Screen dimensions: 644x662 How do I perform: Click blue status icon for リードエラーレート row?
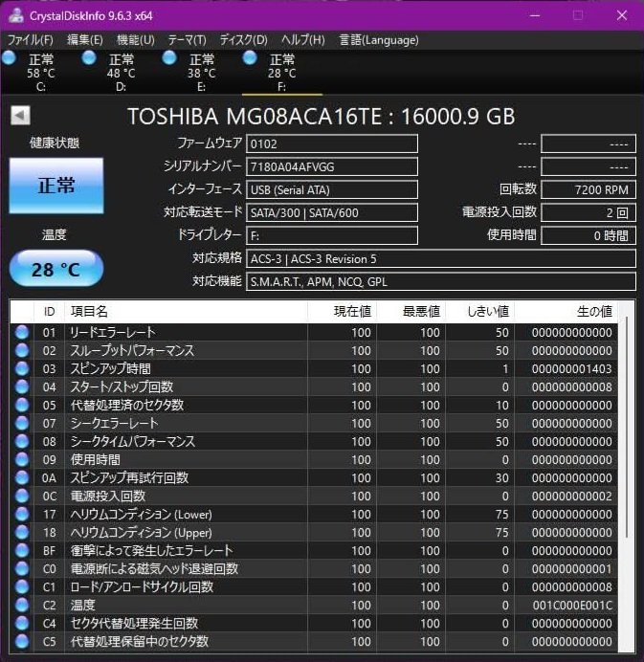(x=22, y=332)
